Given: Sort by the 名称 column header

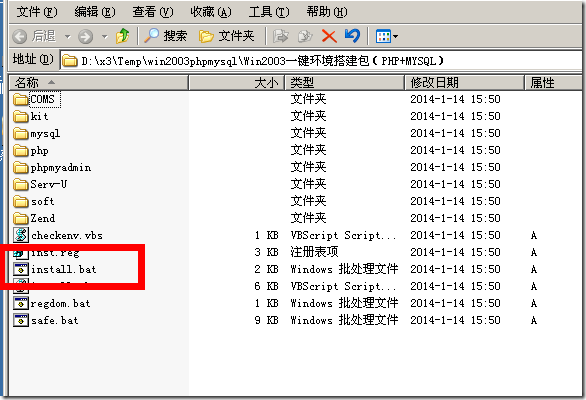Looking at the screenshot, I should coord(99,83).
